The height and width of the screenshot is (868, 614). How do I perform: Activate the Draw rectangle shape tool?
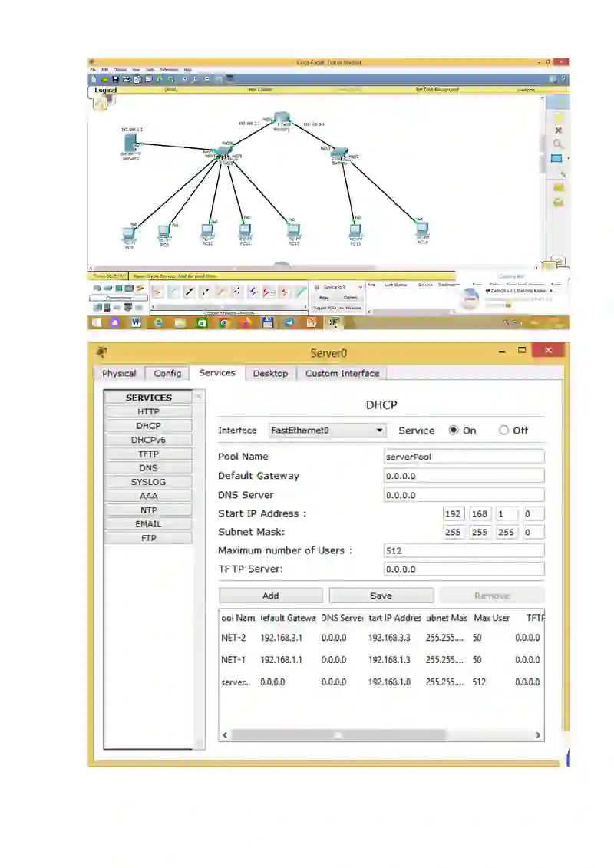coord(556,159)
